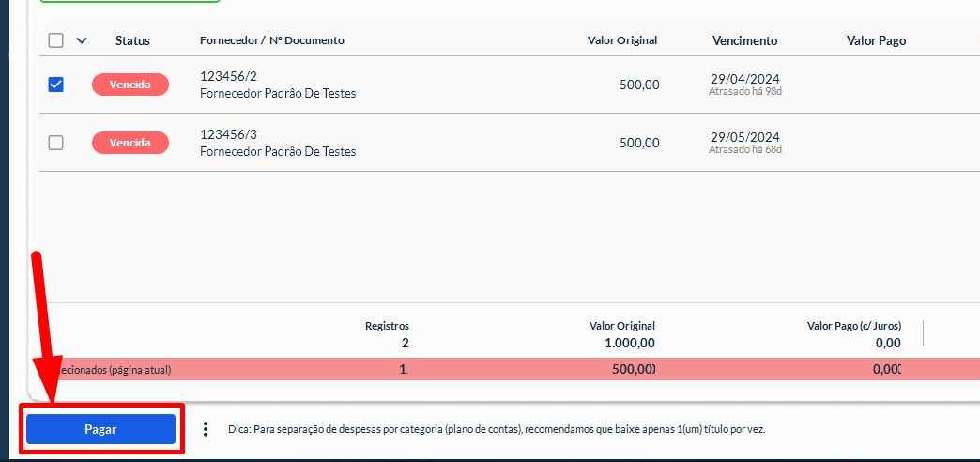The width and height of the screenshot is (980, 462).
Task: Select the due date 29/04/2024
Action: pyautogui.click(x=744, y=79)
